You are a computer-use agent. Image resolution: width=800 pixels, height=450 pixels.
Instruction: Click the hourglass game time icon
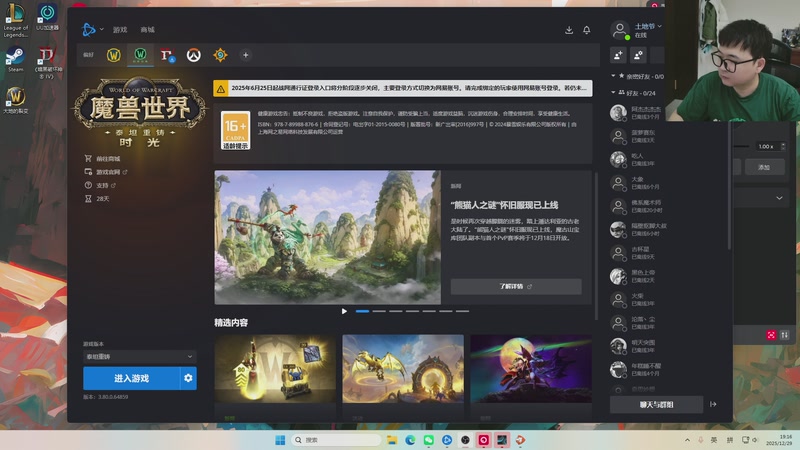pos(88,198)
